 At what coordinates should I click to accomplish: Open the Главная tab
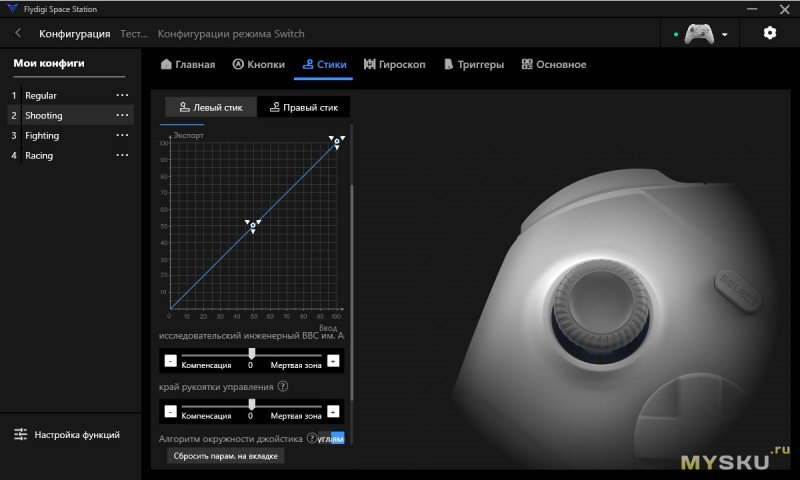[x=188, y=64]
